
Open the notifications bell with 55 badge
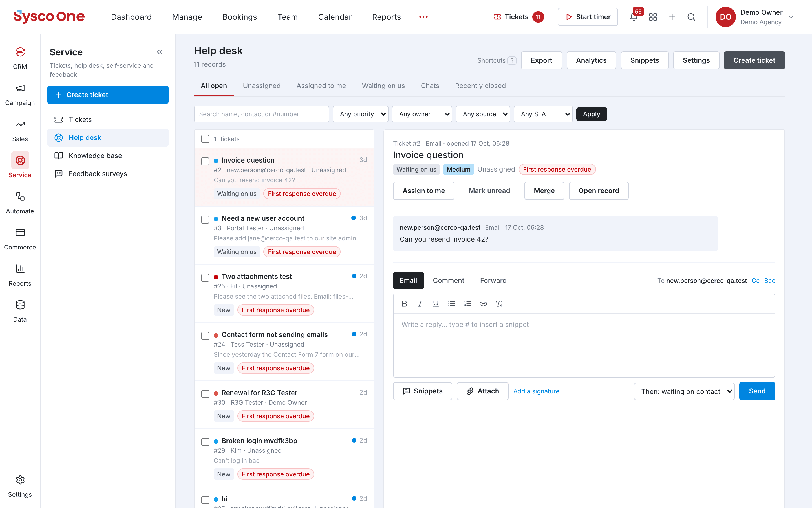[x=634, y=17]
